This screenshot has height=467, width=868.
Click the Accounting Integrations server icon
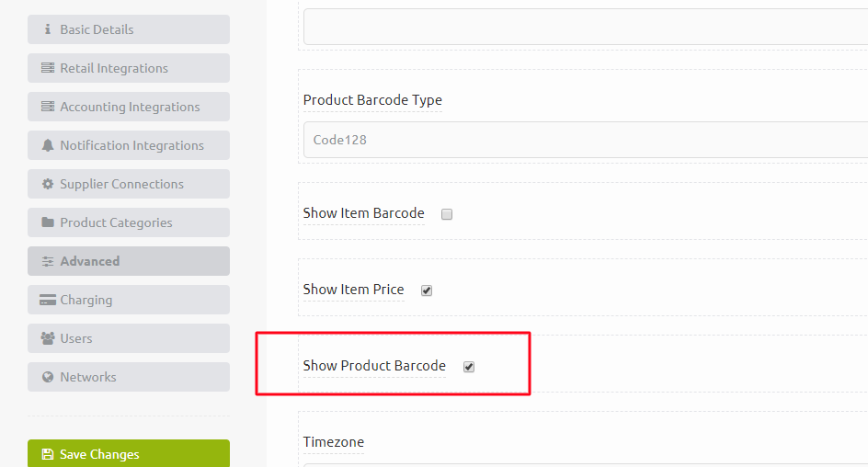pyautogui.click(x=48, y=107)
